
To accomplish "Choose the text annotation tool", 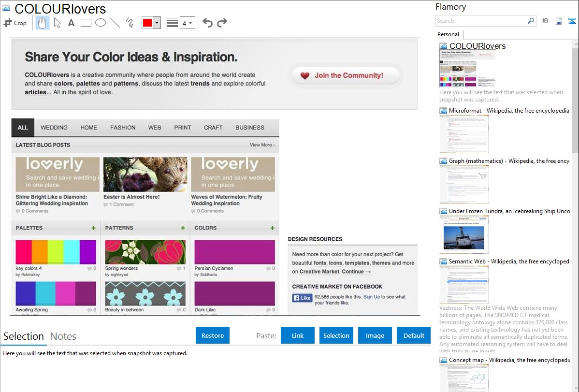I will tap(71, 23).
